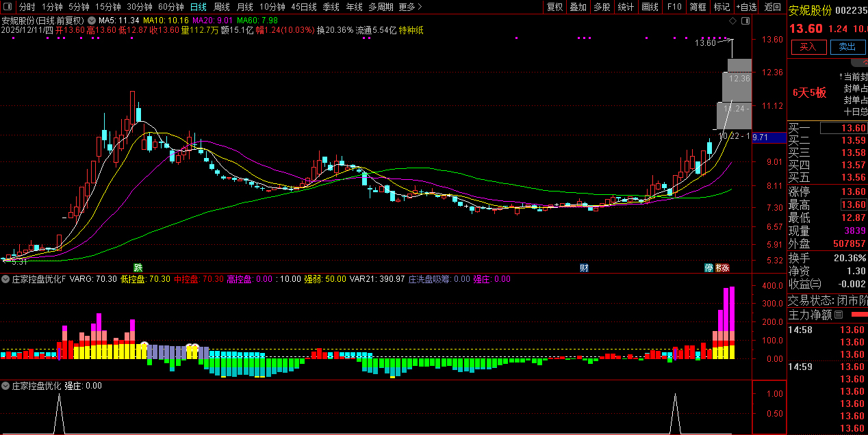This screenshot has height=435, width=868.
Task: Click the diamond icon above the chart
Action: [732, 22]
